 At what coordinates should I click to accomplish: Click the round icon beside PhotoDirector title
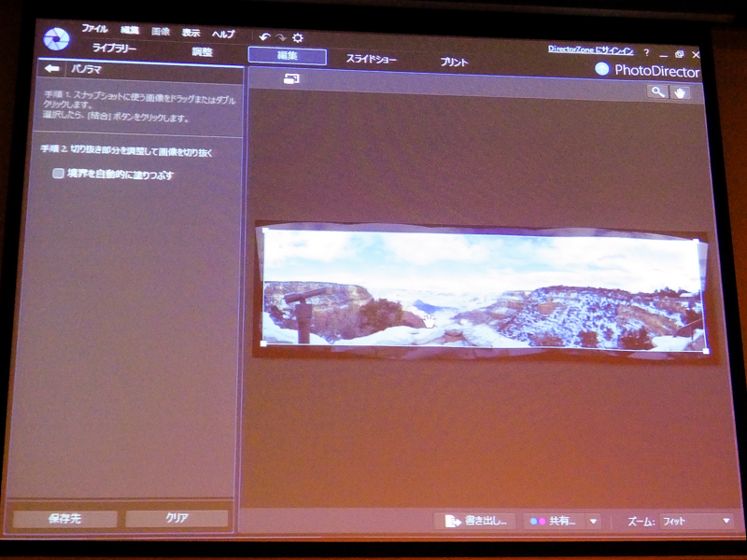tap(601, 69)
